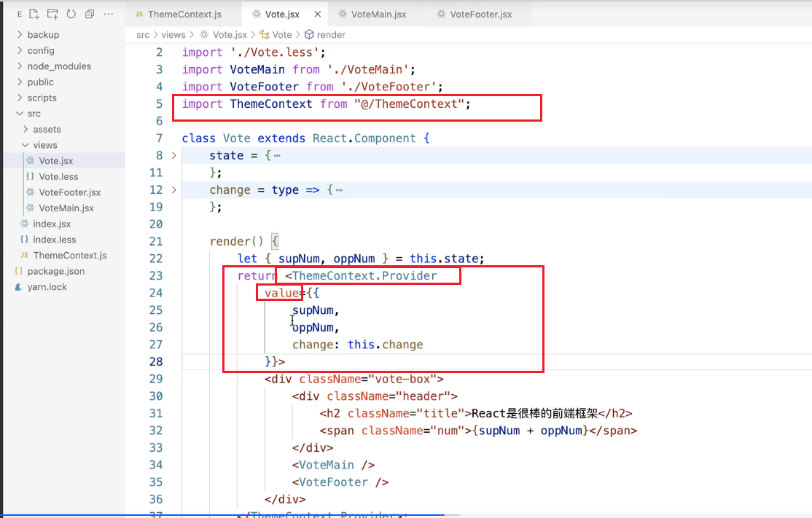Select the Vote.jsx editor tab
The height and width of the screenshot is (518, 812).
[x=282, y=15]
